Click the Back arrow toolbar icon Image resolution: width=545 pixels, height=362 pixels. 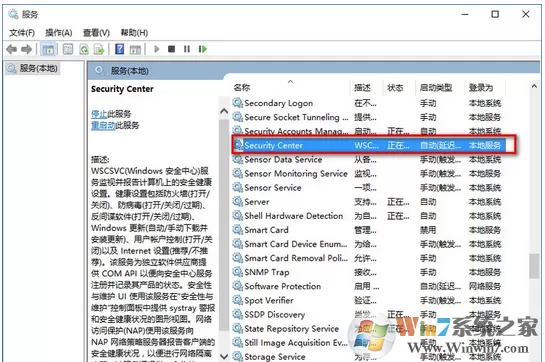11,49
